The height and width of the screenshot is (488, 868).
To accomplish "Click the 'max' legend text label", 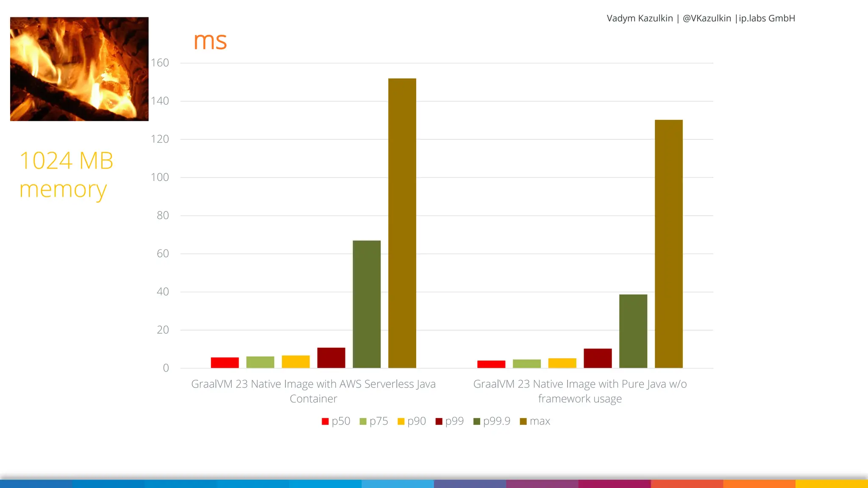I will [540, 421].
